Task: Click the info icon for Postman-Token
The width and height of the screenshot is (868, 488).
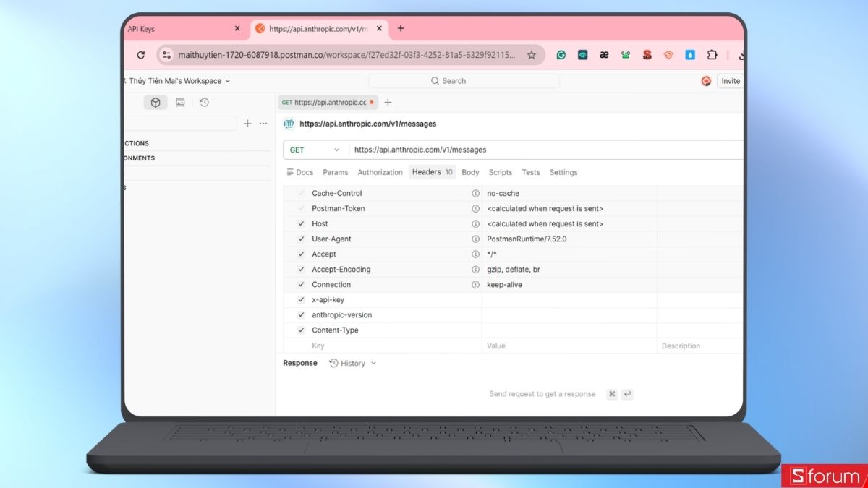Action: (x=475, y=208)
